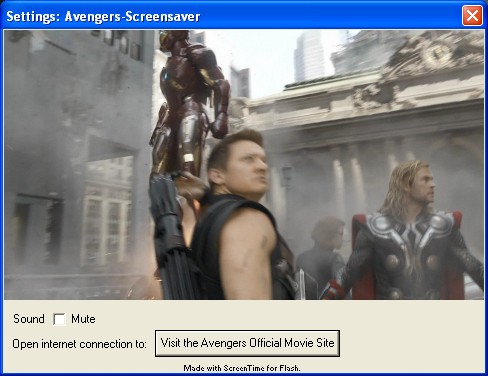Click the white X icon in the title bar
This screenshot has height=376, width=488.
click(472, 15)
